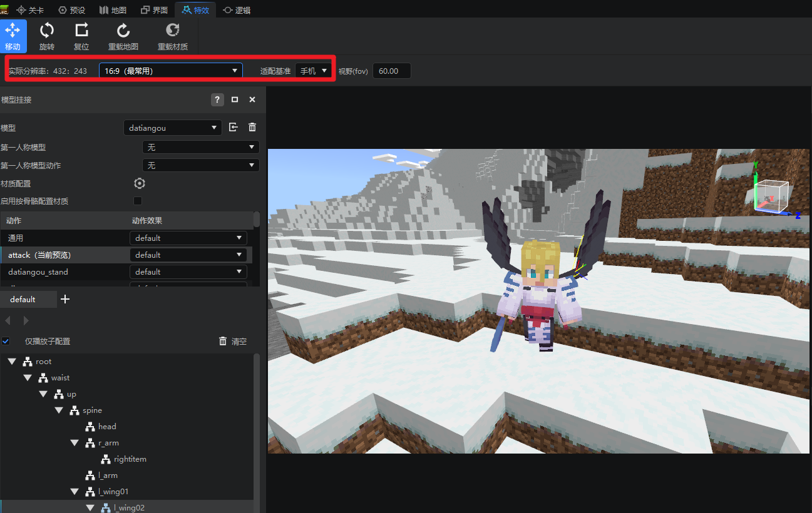
Task: Close the 模型挂接 panel
Action: click(252, 99)
